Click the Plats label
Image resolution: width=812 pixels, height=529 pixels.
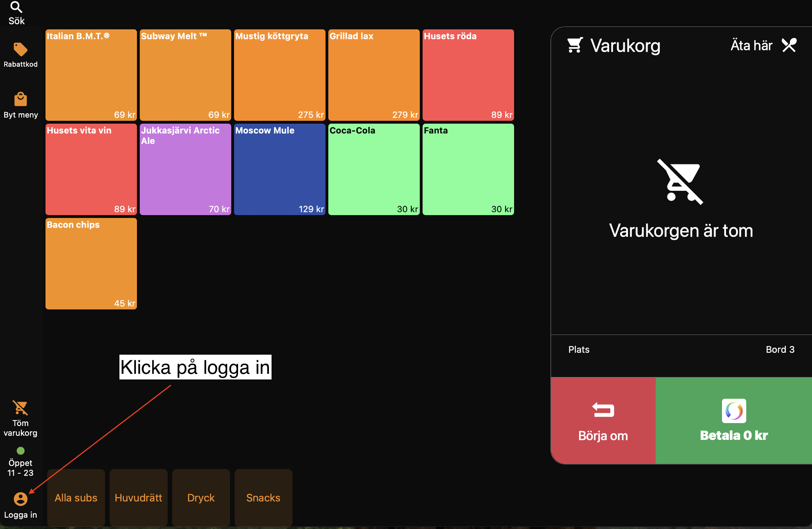[x=579, y=349]
